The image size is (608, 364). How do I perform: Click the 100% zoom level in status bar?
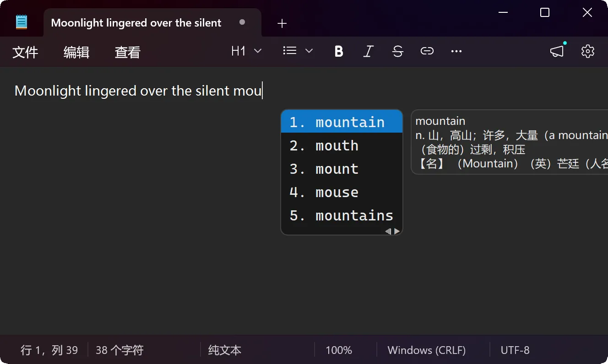(x=339, y=350)
